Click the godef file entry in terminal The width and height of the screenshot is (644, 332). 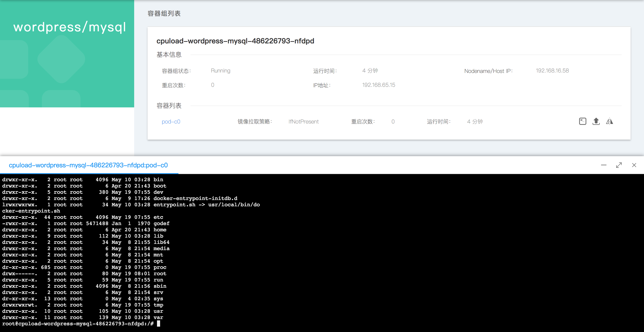(x=161, y=223)
